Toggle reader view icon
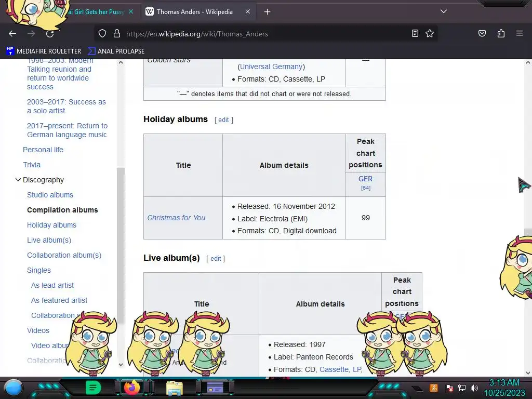The image size is (532, 399). click(415, 33)
